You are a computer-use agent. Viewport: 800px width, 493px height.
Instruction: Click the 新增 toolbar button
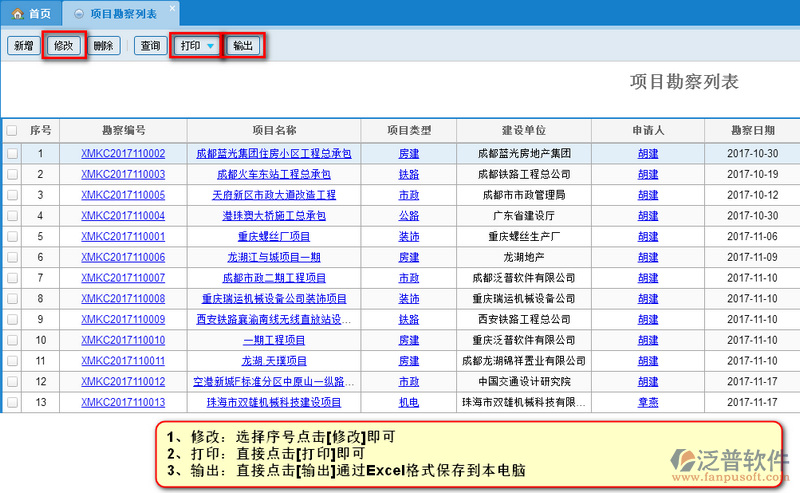(22, 46)
